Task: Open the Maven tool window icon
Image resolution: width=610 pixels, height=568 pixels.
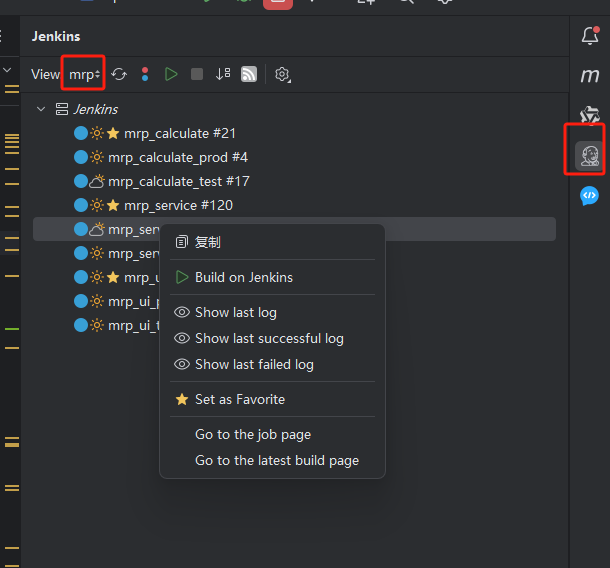Action: click(590, 76)
